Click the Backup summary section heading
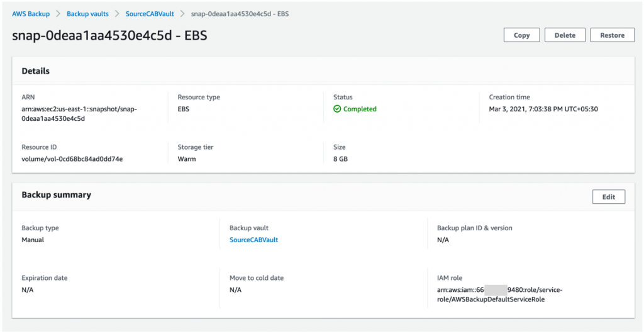The width and height of the screenshot is (644, 334). [x=56, y=195]
